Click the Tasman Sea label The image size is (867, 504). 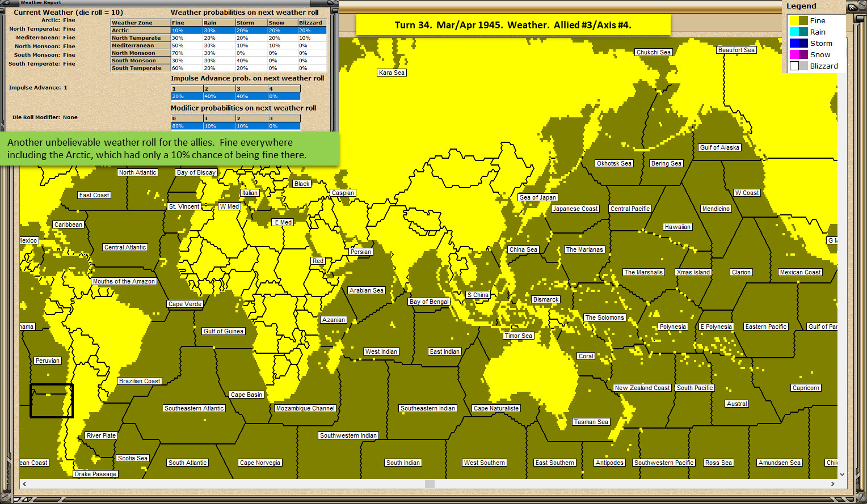coord(591,422)
